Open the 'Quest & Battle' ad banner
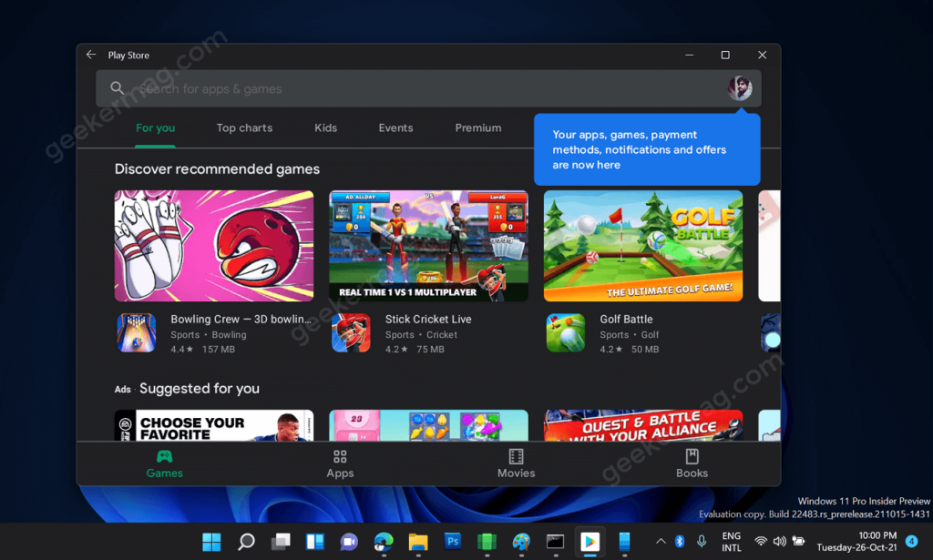The height and width of the screenshot is (560, 933). (643, 425)
